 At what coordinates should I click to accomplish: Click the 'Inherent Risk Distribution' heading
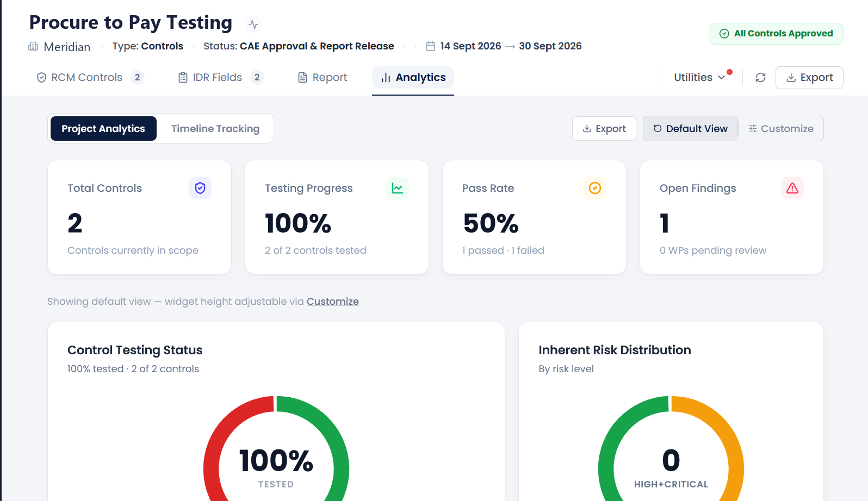[x=615, y=350]
